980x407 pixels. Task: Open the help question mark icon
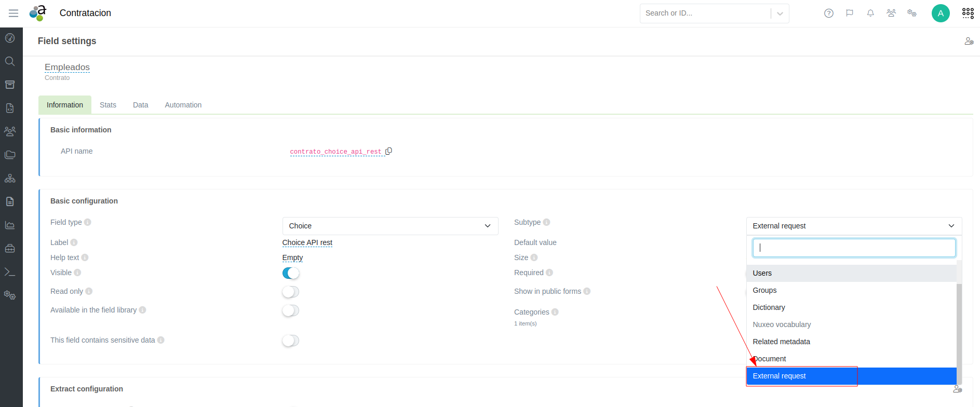point(828,13)
